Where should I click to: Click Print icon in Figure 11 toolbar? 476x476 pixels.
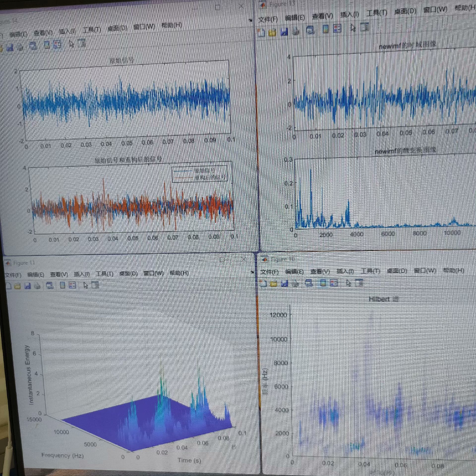coord(37,286)
